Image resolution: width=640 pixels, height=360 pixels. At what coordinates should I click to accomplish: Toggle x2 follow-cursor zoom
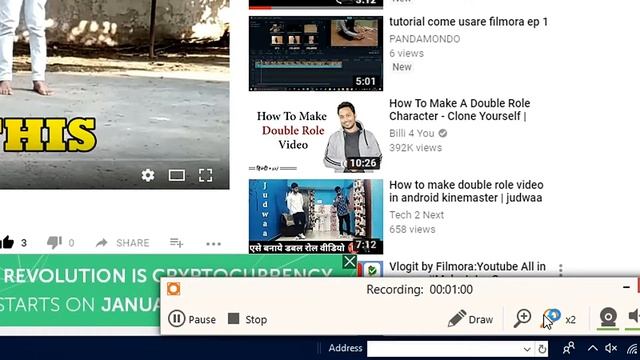(x=559, y=319)
